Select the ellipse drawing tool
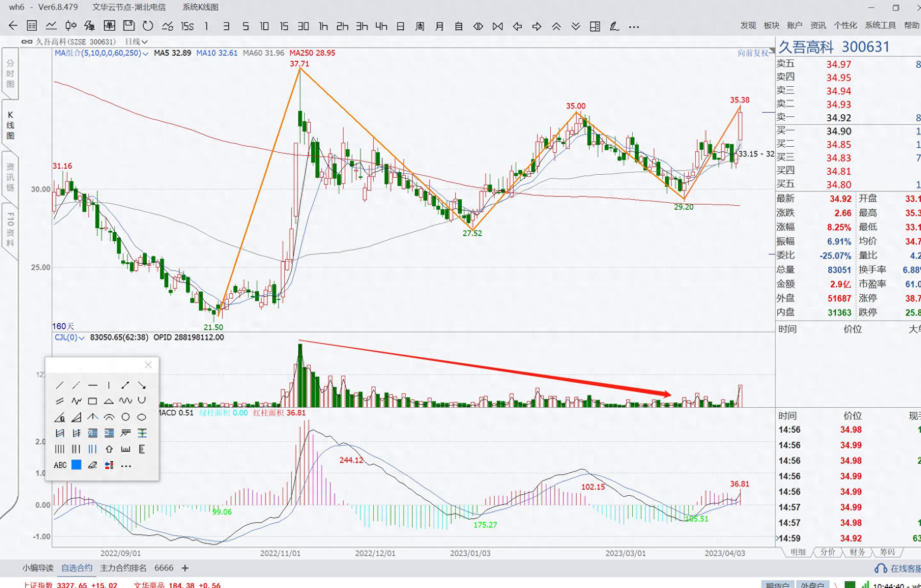Image resolution: width=921 pixels, height=588 pixels. 142,417
